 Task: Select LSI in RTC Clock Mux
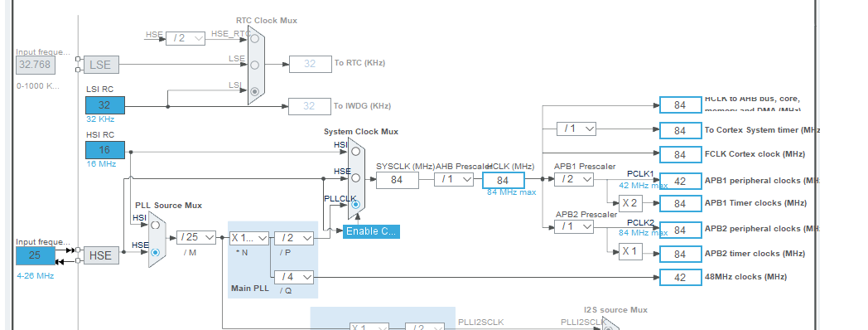pyautogui.click(x=254, y=91)
